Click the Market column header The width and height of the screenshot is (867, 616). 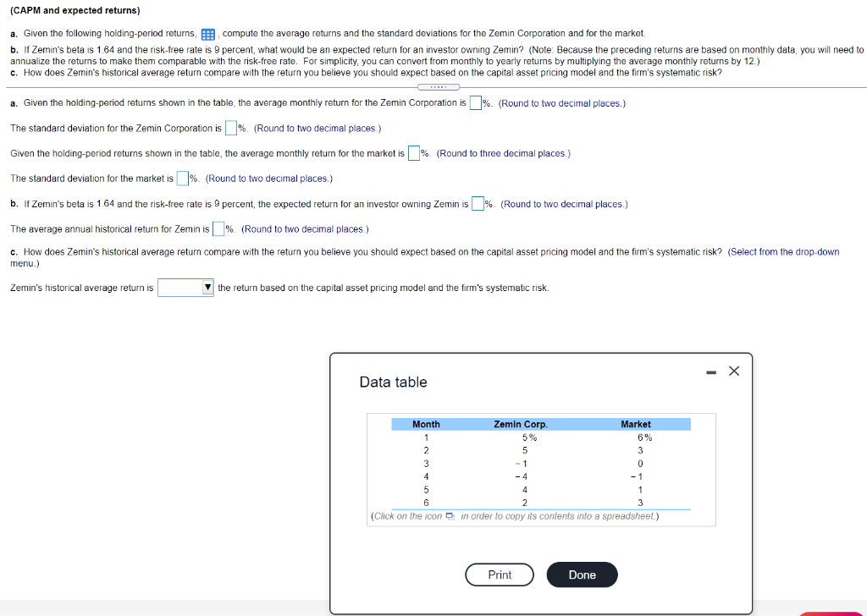637,424
